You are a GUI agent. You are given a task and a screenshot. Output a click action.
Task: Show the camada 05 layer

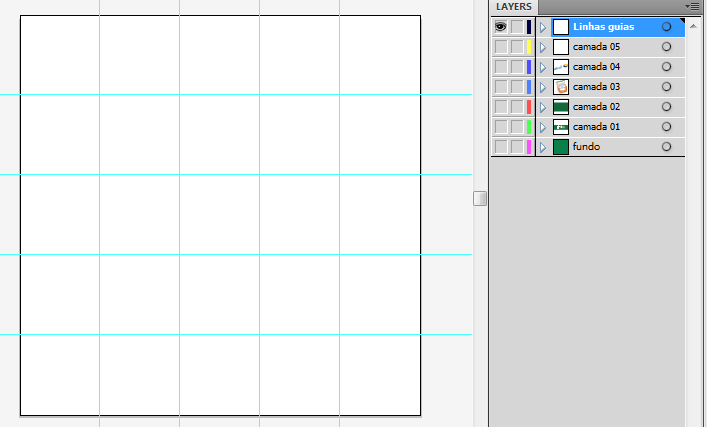500,47
